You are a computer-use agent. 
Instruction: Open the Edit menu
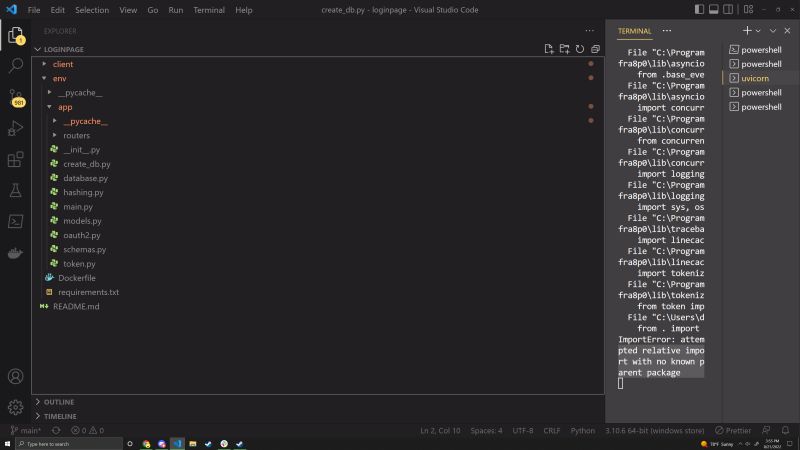[x=58, y=10]
